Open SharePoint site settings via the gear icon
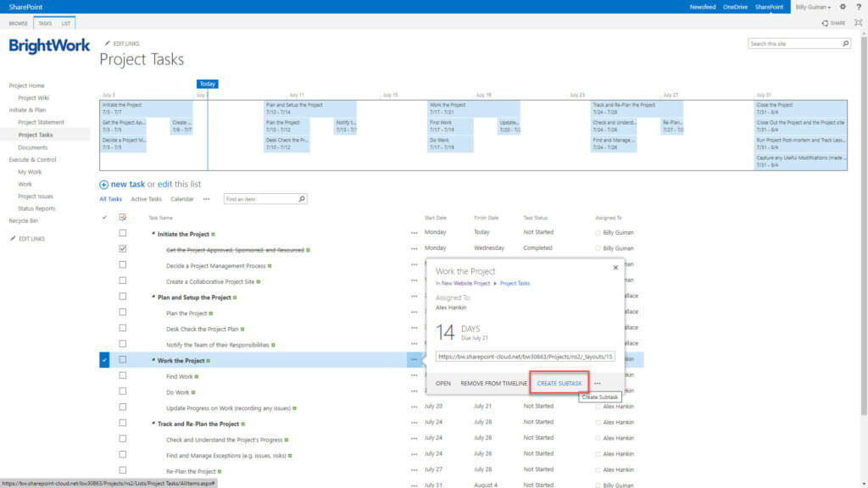868x488 pixels. coord(843,6)
